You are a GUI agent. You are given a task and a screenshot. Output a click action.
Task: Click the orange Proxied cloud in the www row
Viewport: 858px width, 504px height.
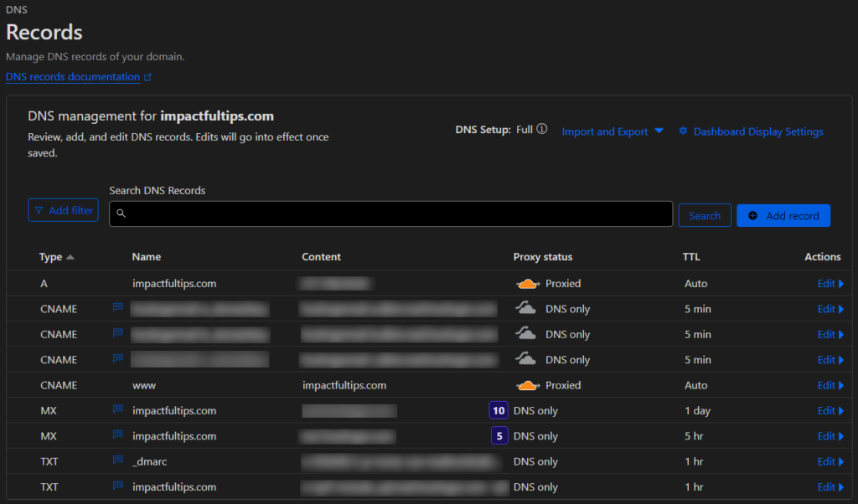(528, 385)
